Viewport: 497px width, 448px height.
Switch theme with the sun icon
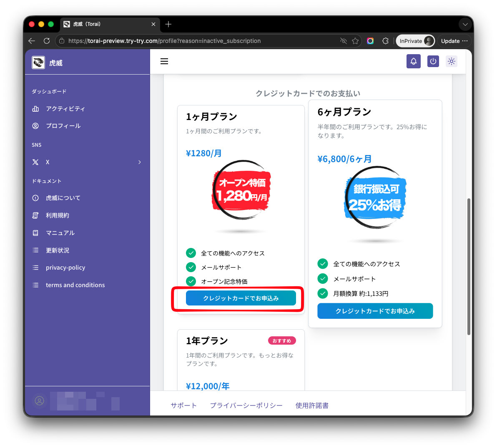pos(452,61)
